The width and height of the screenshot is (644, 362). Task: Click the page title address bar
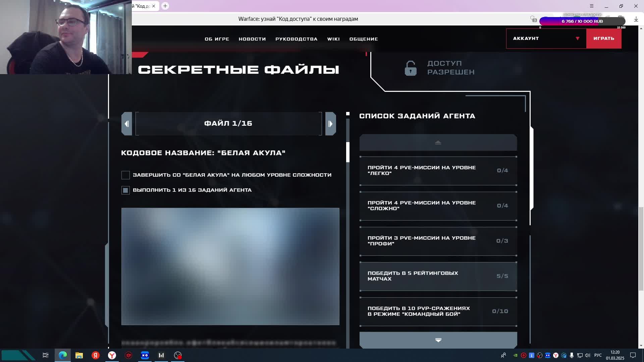298,19
